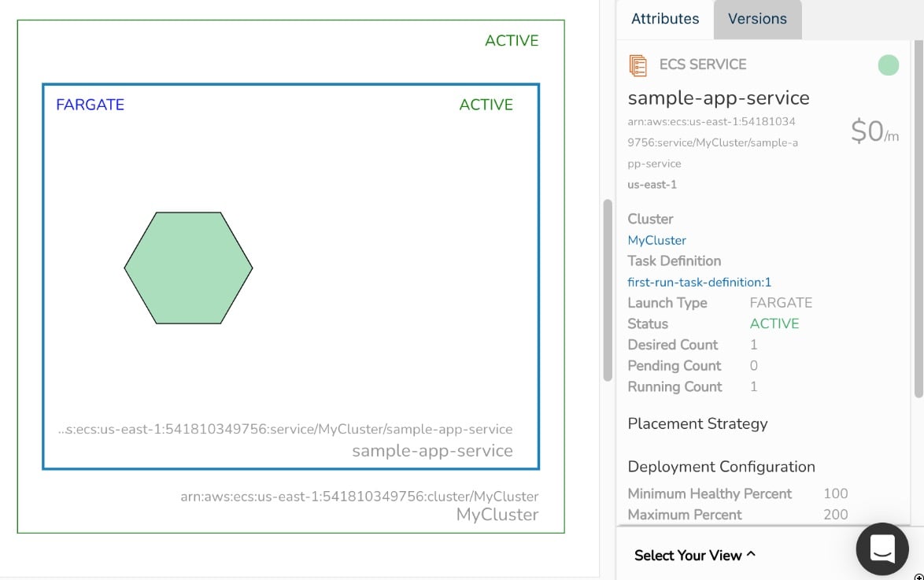Image resolution: width=924 pixels, height=580 pixels.
Task: Open the MyCluster link in Attributes
Action: point(656,240)
